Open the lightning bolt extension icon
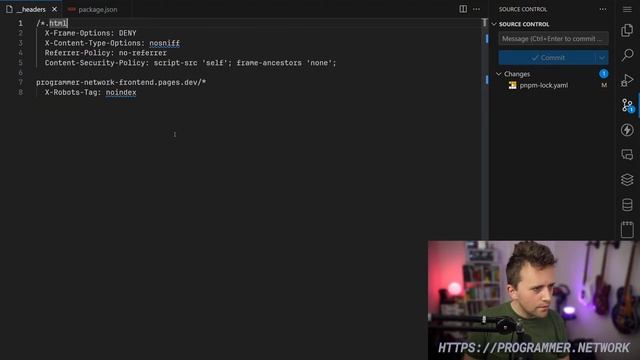Image resolution: width=640 pixels, height=360 pixels. pos(627,130)
